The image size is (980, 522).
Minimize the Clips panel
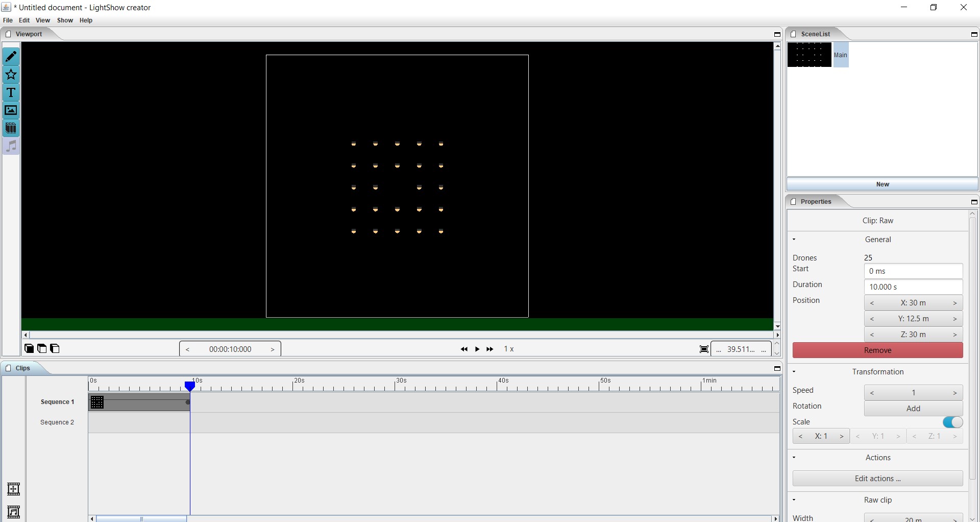[x=777, y=368]
